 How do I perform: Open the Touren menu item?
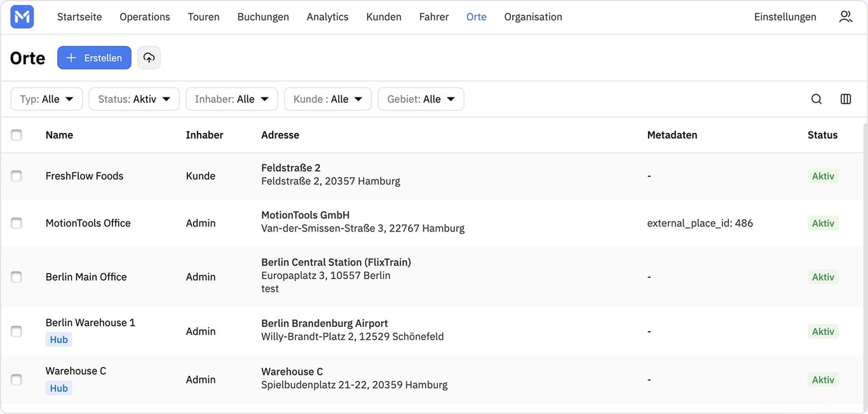pyautogui.click(x=203, y=17)
